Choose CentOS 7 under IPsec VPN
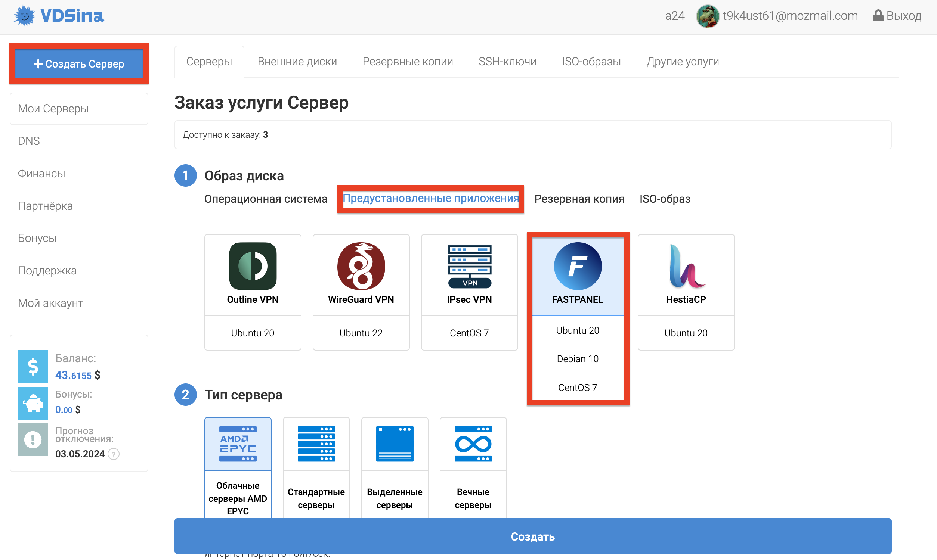The width and height of the screenshot is (937, 560). click(469, 333)
